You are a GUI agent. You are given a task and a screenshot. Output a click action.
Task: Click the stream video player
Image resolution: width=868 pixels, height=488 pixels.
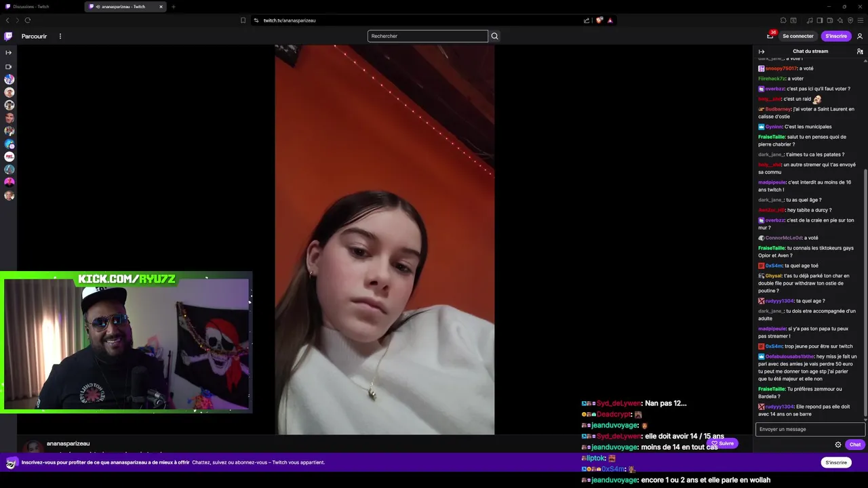pyautogui.click(x=384, y=239)
